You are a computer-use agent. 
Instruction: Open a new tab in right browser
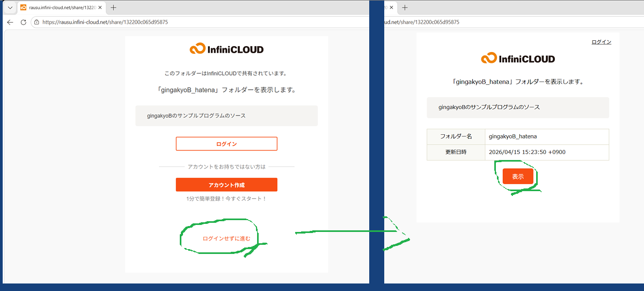point(405,8)
